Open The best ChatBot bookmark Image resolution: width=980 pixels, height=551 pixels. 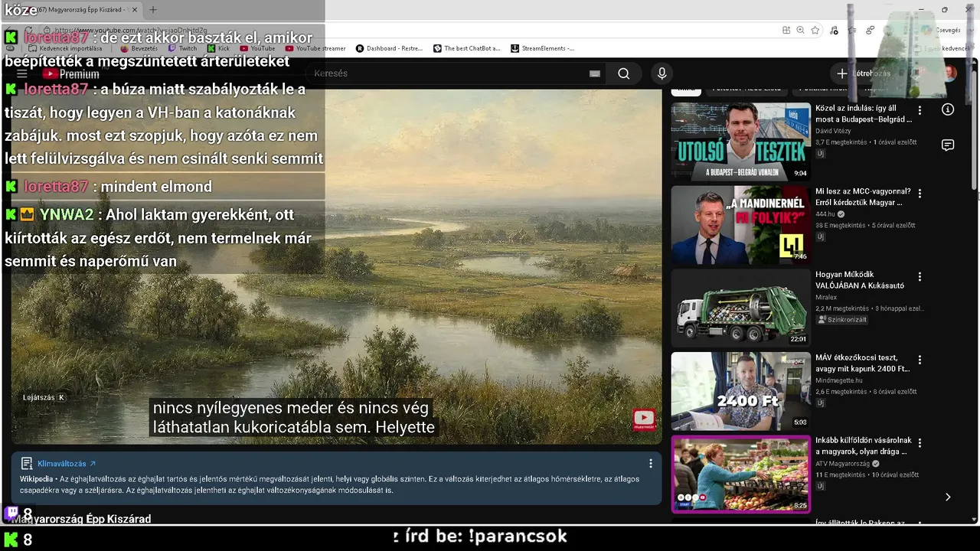pyautogui.click(x=467, y=48)
